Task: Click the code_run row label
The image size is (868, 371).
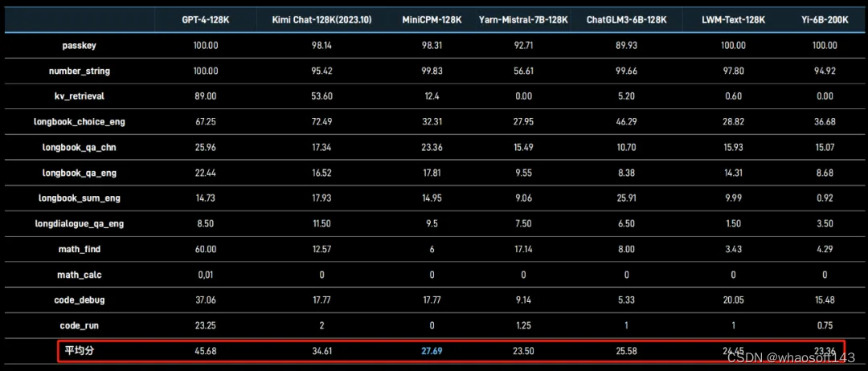Action: click(79, 326)
